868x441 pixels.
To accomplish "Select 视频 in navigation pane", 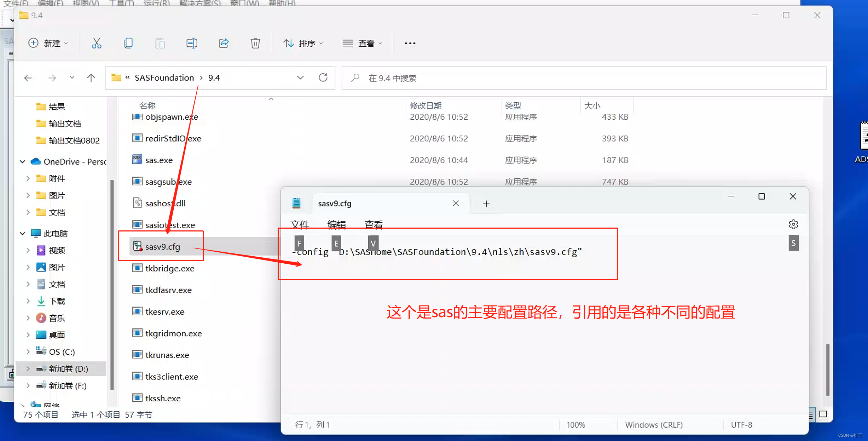I will (x=51, y=251).
